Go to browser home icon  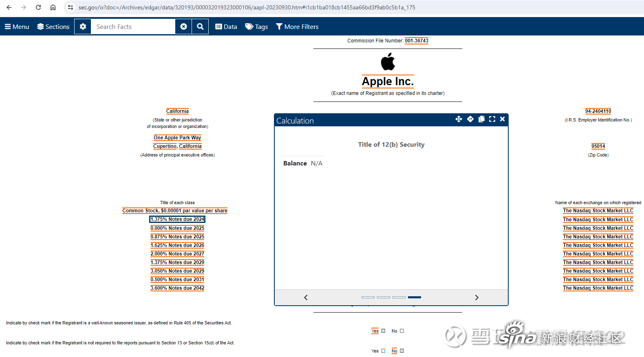point(53,7)
